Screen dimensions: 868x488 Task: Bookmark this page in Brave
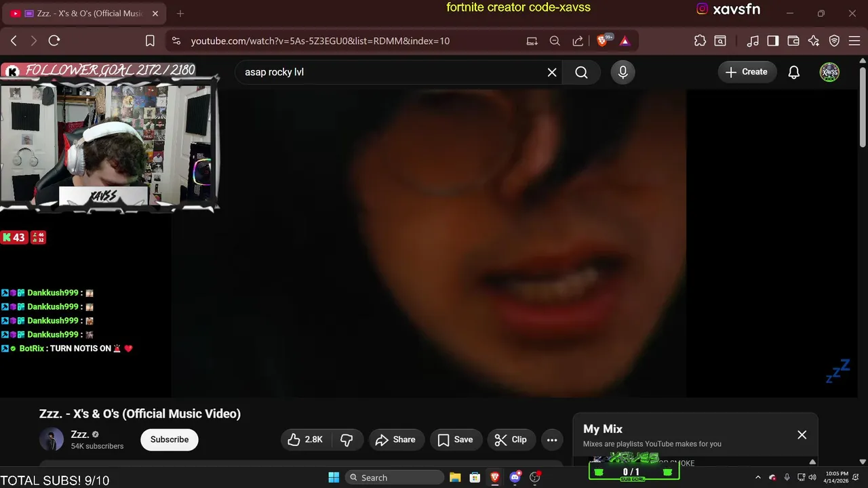pyautogui.click(x=151, y=41)
